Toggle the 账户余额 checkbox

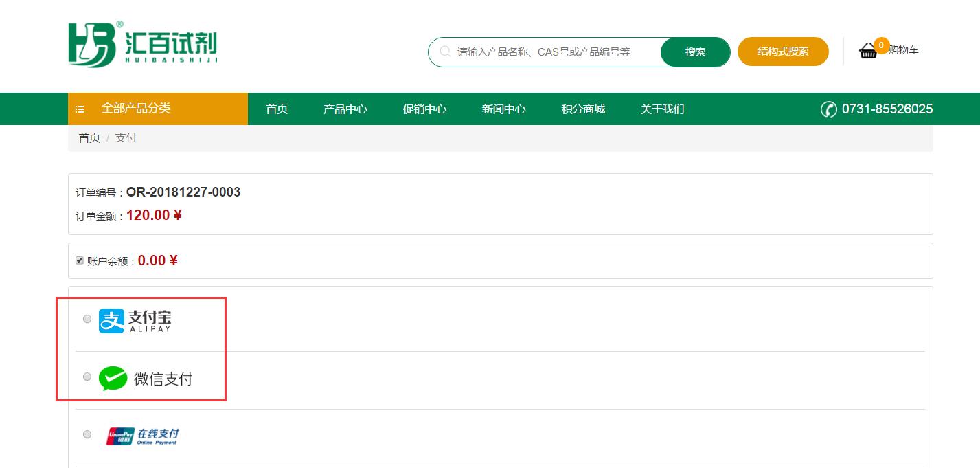80,260
